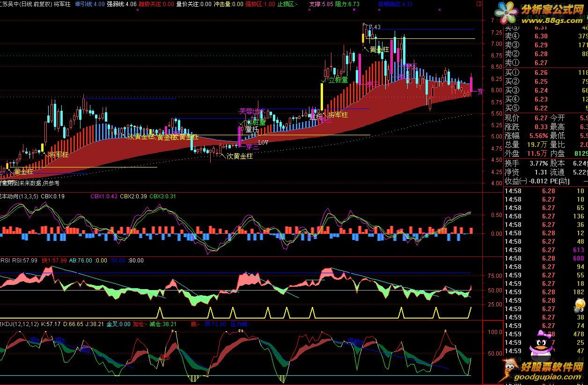The image size is (588, 385).
Task: Click the 量价关注:0.00 header label
Action: [194, 4]
